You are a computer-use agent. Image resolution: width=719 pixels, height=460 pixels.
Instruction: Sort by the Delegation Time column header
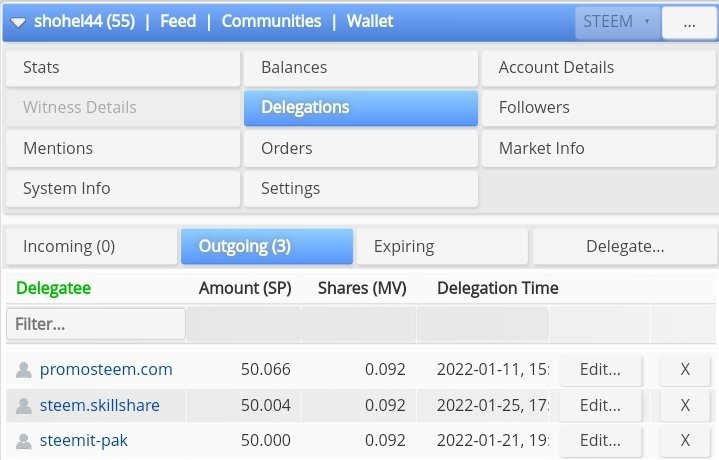498,288
